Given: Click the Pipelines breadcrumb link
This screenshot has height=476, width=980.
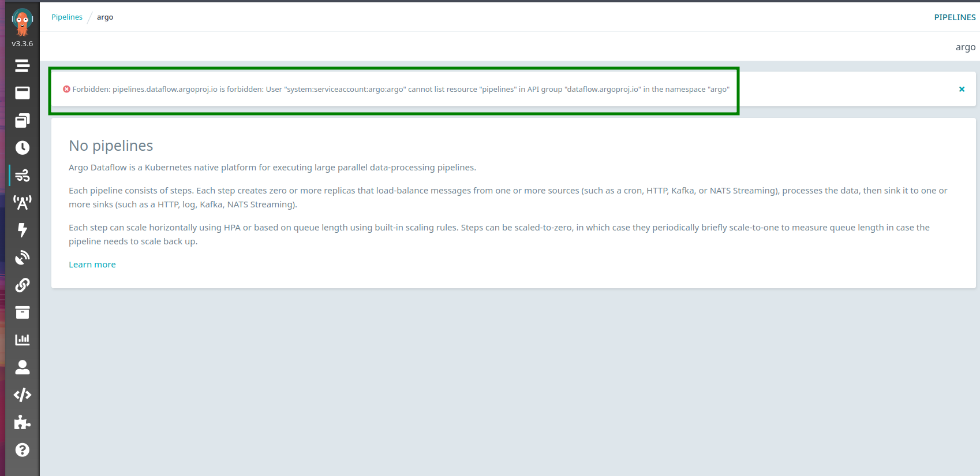Looking at the screenshot, I should tap(67, 17).
